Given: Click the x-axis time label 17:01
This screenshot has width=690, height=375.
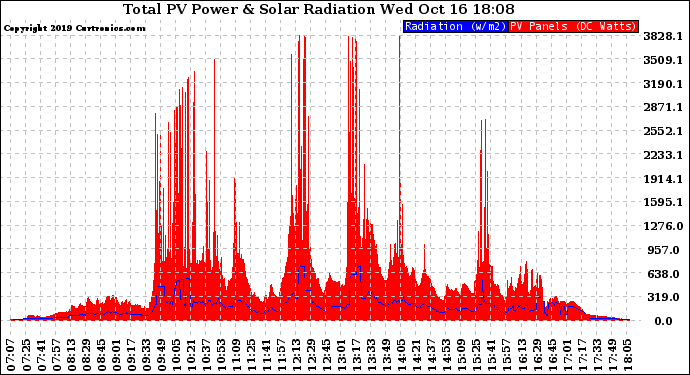Looking at the screenshot, I should tap(566, 355).
